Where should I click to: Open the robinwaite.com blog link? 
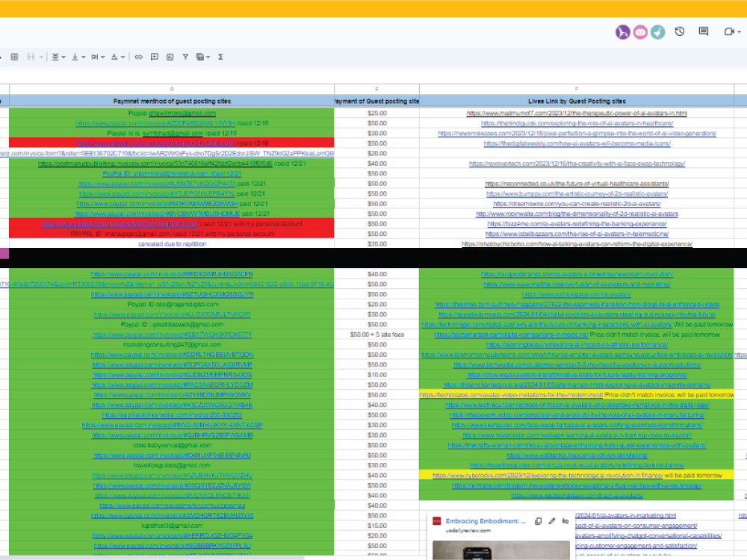pos(577,214)
